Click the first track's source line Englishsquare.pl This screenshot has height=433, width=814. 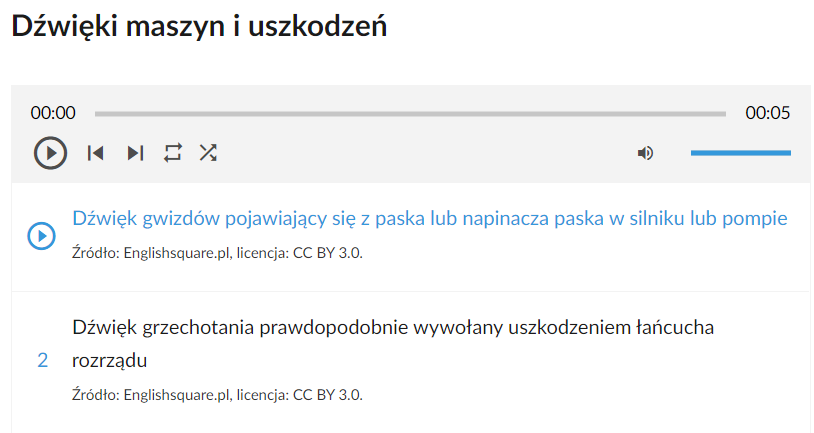[218, 253]
